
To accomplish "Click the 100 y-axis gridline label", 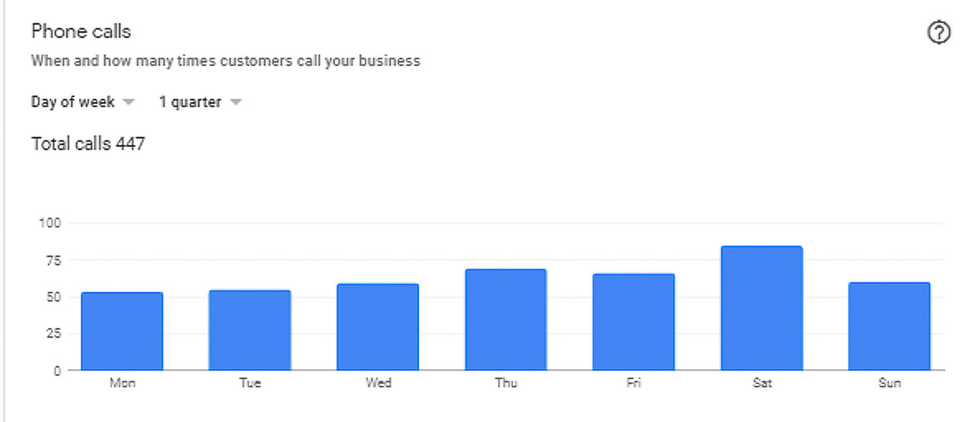I will 50,223.
